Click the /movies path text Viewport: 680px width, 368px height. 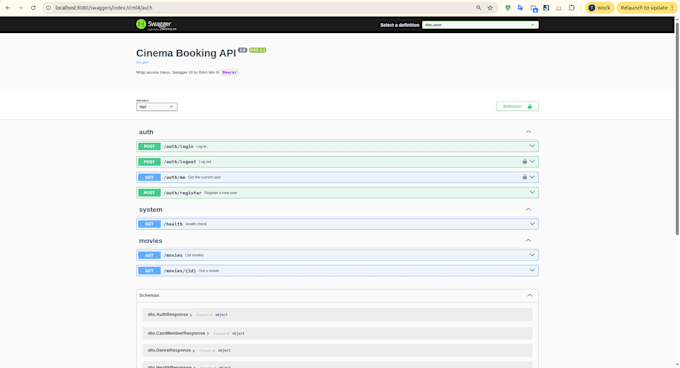[173, 255]
